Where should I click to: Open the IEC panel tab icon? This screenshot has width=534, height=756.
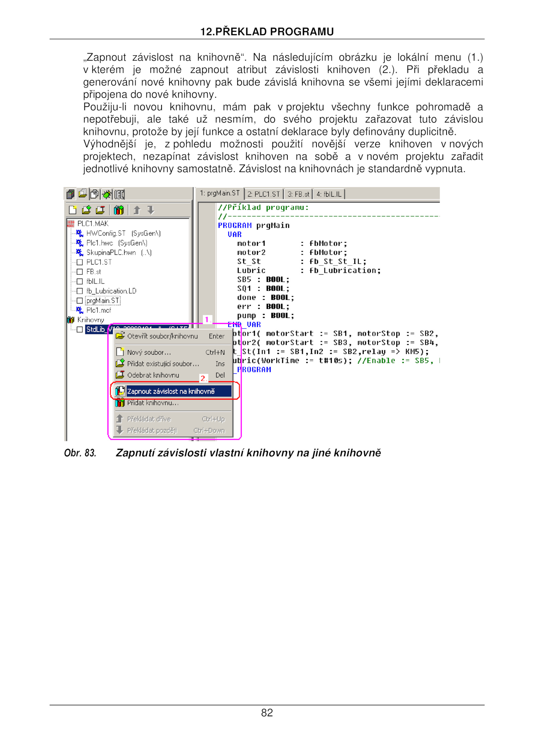pyautogui.click(x=119, y=194)
